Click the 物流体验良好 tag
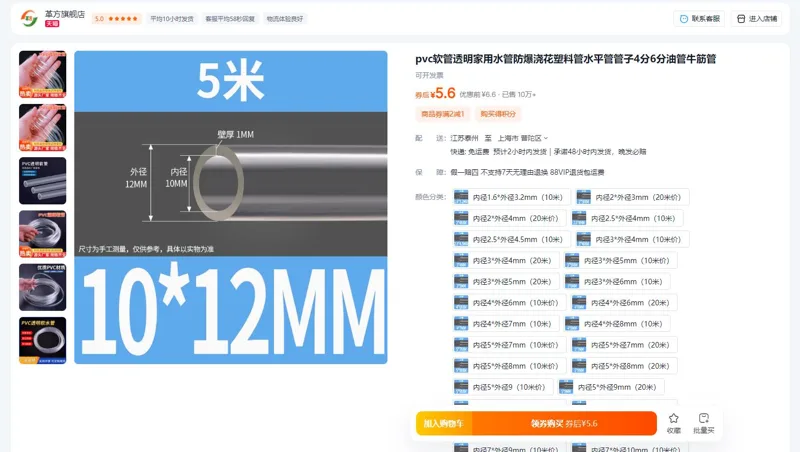The image size is (800, 452). tap(285, 19)
